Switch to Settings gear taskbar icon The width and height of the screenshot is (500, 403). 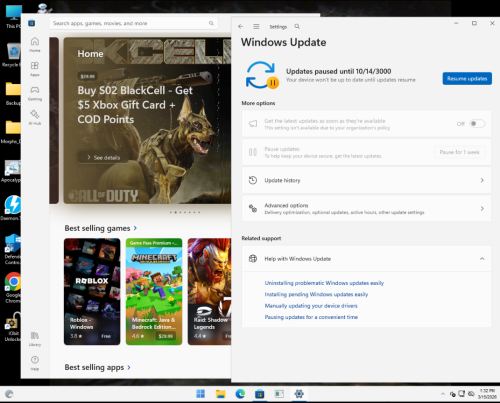(299, 394)
